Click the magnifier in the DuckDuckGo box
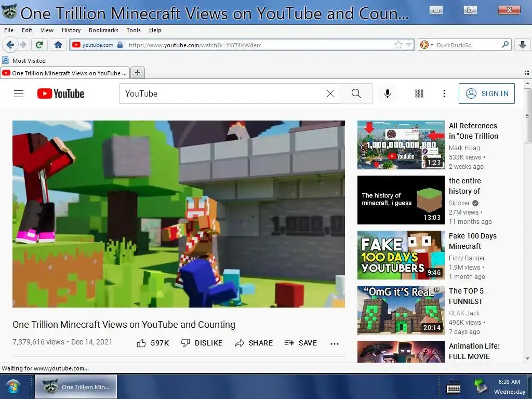Screen dimensions: 532x399 coord(505,45)
